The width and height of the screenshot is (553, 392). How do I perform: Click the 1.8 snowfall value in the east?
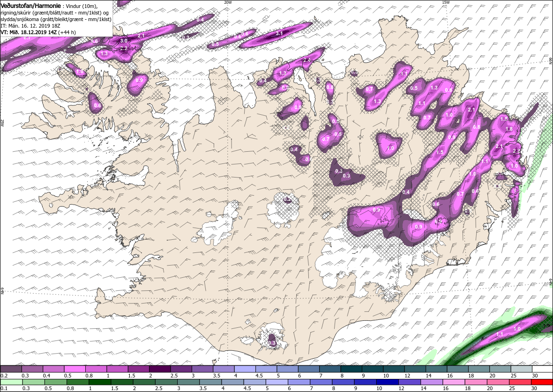click(509, 129)
